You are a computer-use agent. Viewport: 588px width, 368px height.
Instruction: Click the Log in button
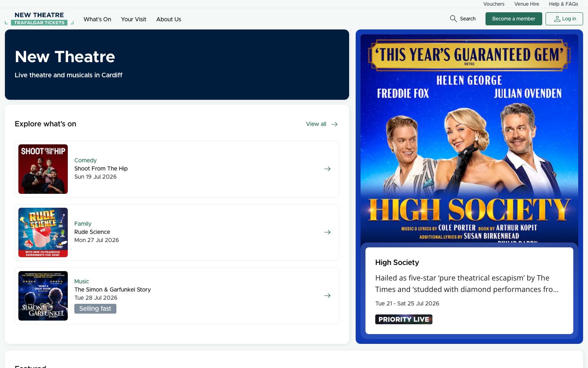pos(564,19)
